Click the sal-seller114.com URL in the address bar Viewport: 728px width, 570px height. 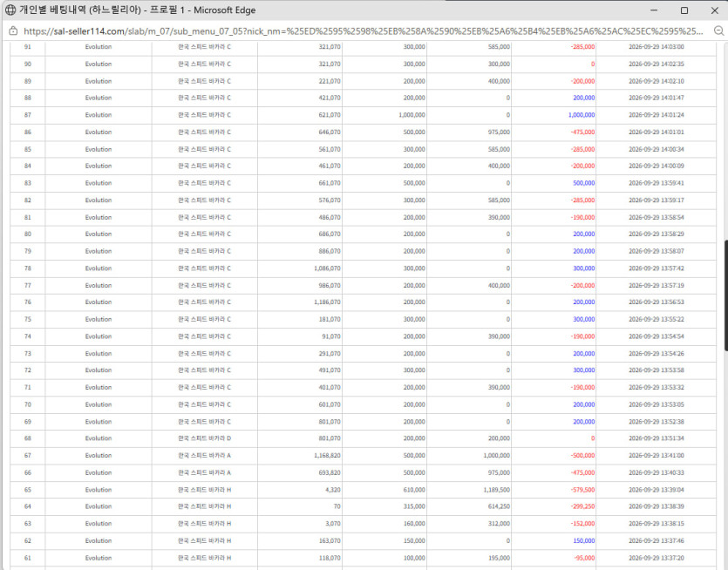(363, 31)
